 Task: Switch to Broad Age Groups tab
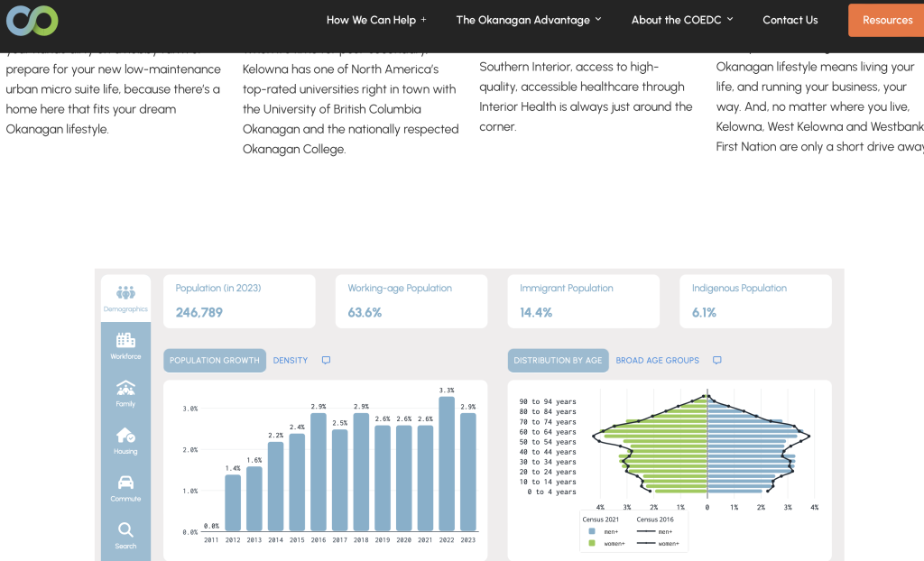[657, 360]
